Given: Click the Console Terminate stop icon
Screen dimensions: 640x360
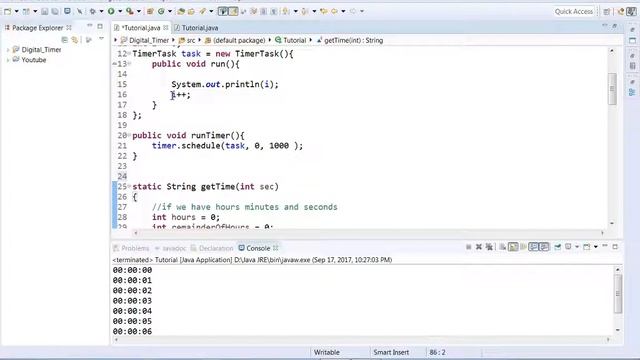Looking at the screenshot, I should 469,247.
